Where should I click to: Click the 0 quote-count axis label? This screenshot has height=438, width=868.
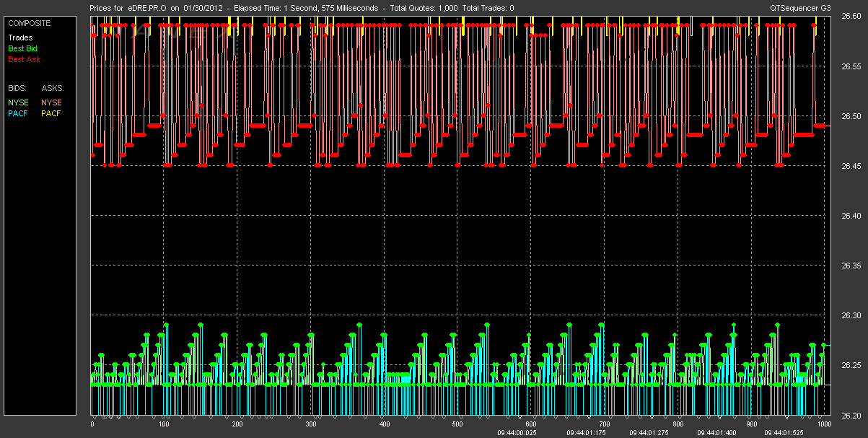[92, 424]
